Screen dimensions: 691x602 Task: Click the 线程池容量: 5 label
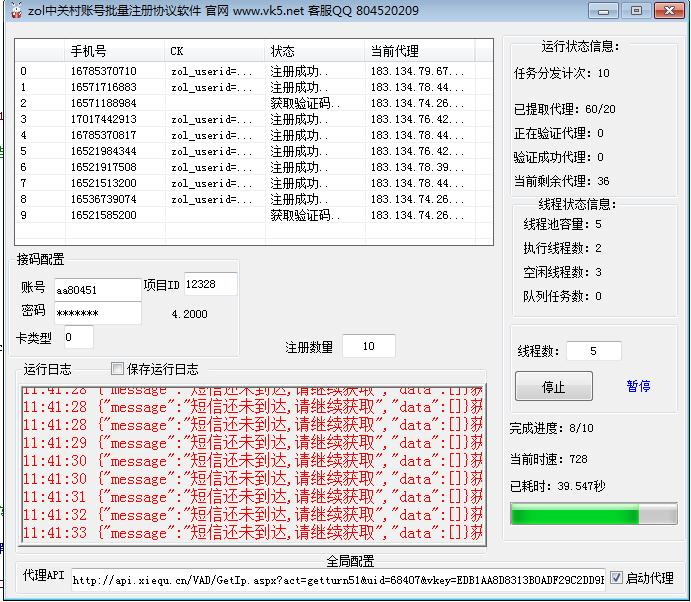(x=562, y=224)
